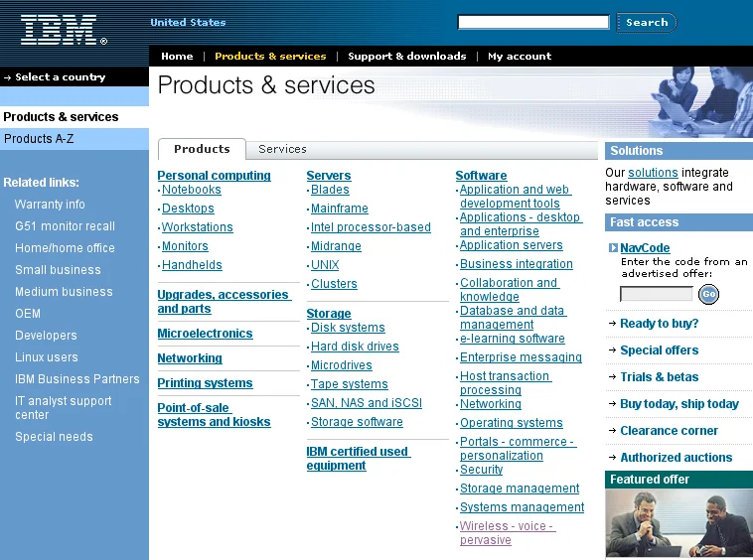Image resolution: width=753 pixels, height=560 pixels.
Task: Go to Home/home office link
Action: pyautogui.click(x=65, y=248)
